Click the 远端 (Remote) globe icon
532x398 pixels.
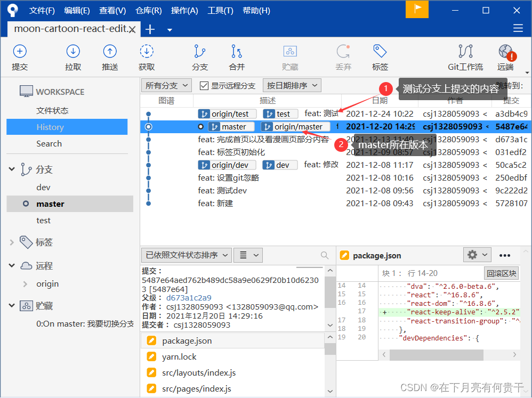tap(506, 52)
